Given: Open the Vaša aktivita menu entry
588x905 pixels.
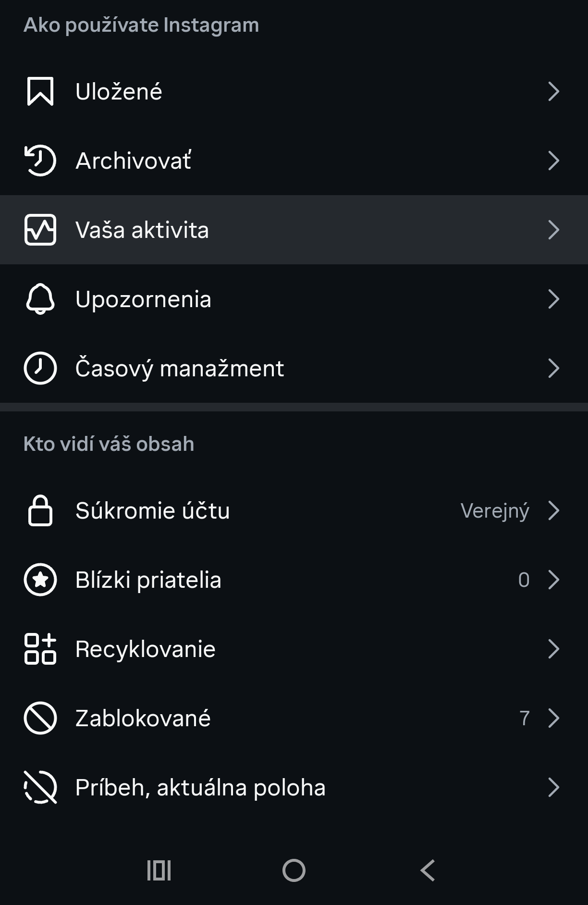Looking at the screenshot, I should coord(142,230).
